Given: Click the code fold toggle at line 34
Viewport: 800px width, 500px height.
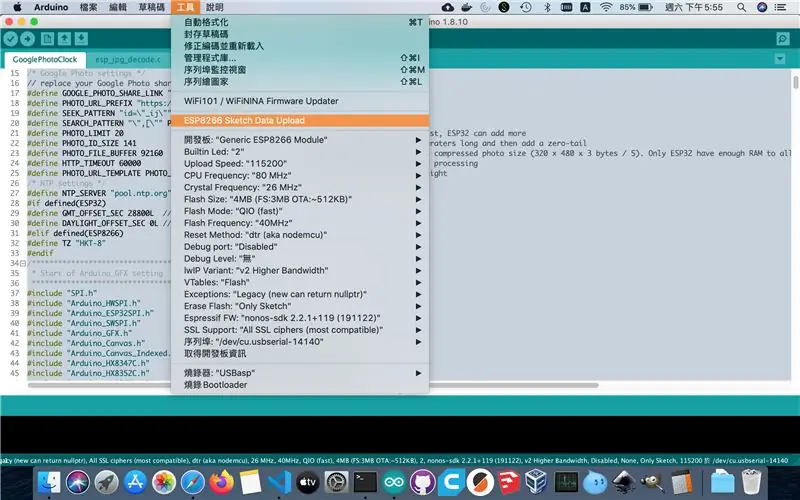Looking at the screenshot, I should (22, 263).
